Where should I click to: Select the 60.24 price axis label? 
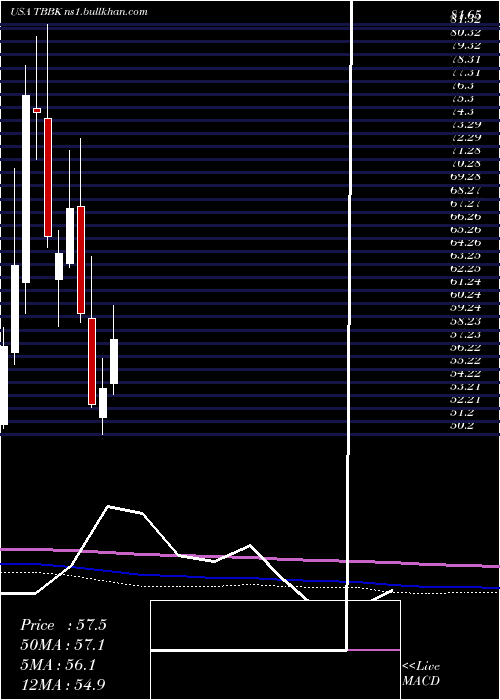coord(466,295)
